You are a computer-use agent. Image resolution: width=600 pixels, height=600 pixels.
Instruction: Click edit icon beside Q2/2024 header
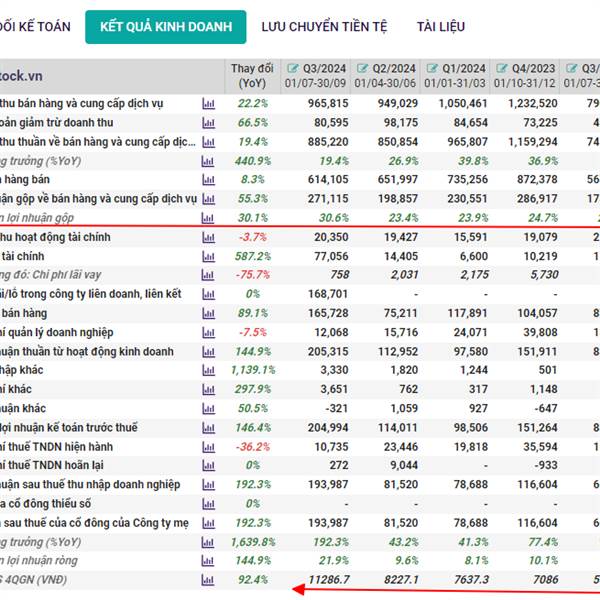click(362, 68)
